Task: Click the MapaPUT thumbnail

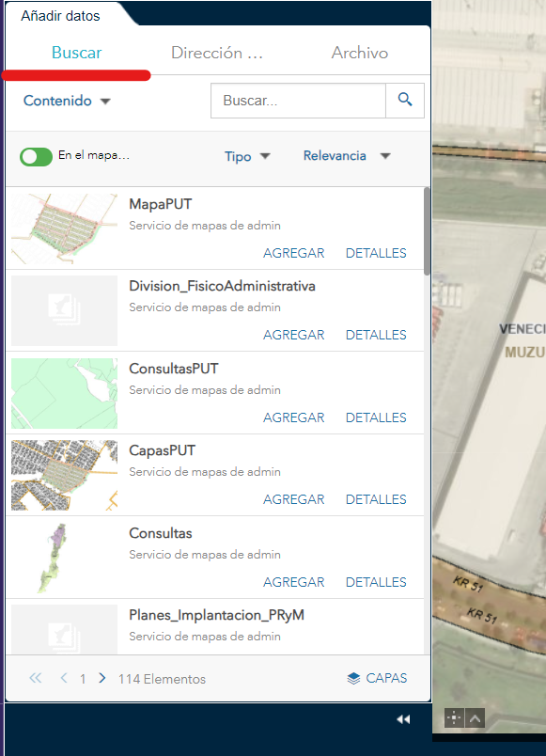Action: [64, 229]
